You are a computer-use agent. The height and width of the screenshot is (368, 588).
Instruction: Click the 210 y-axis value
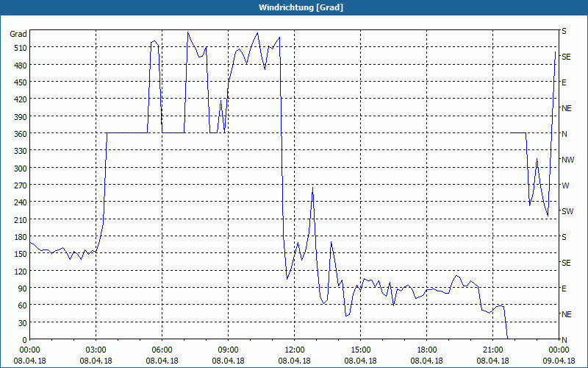20,220
